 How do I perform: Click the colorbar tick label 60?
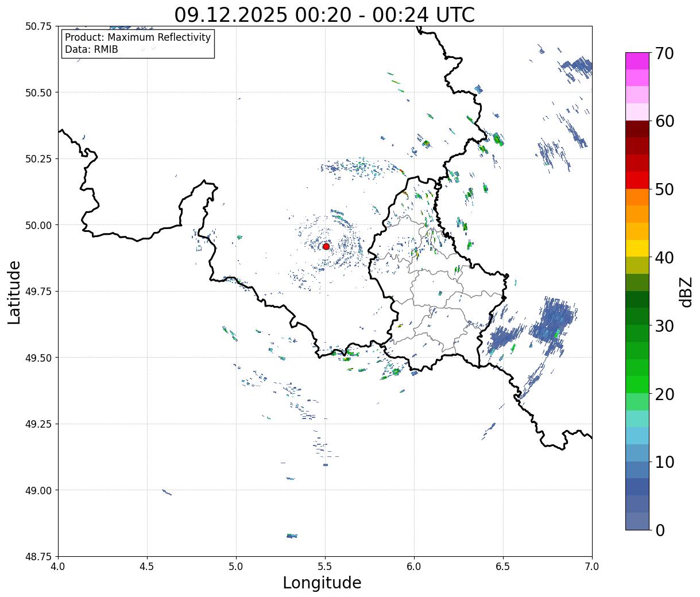click(664, 121)
